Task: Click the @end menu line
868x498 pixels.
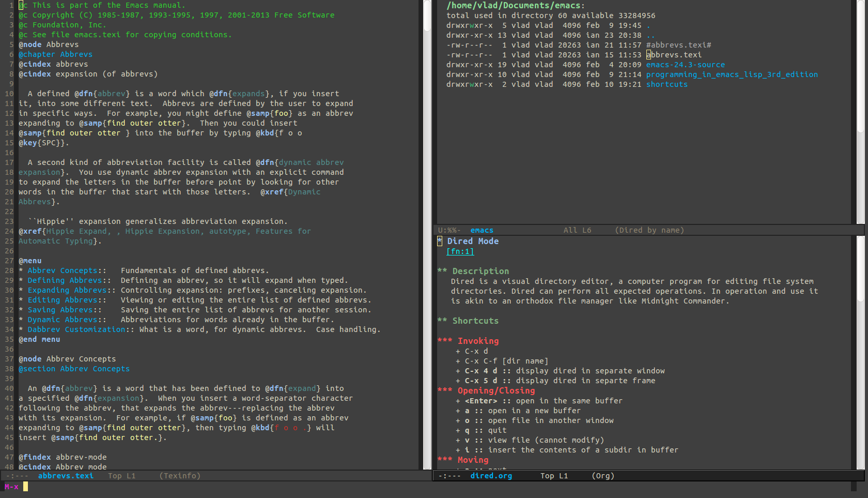Action: pyautogui.click(x=39, y=339)
